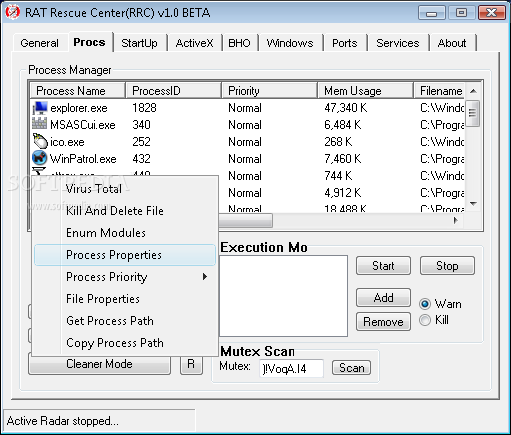Viewport: 511px width, 435px height.
Task: Click the ProcessID value 252
Action: click(x=141, y=142)
